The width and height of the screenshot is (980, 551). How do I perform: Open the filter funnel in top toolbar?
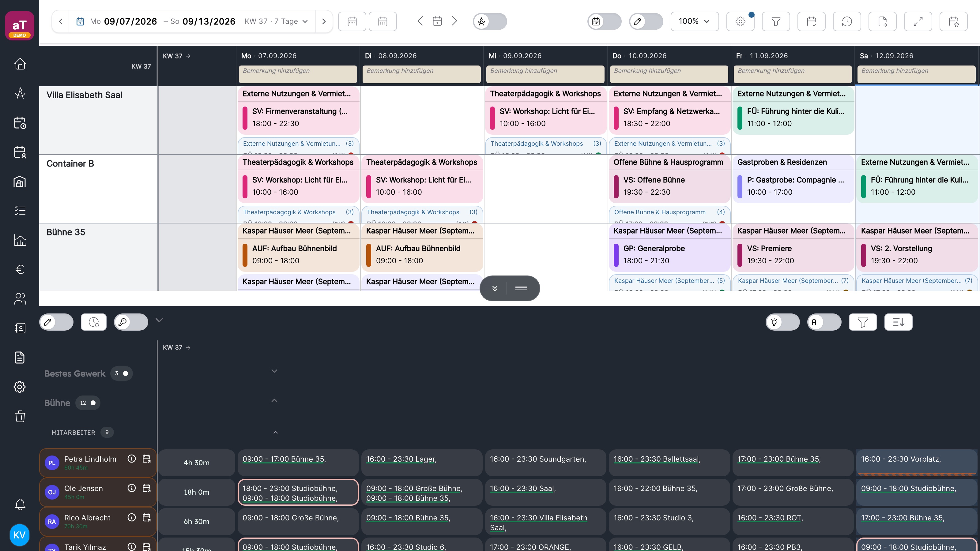pos(776,21)
